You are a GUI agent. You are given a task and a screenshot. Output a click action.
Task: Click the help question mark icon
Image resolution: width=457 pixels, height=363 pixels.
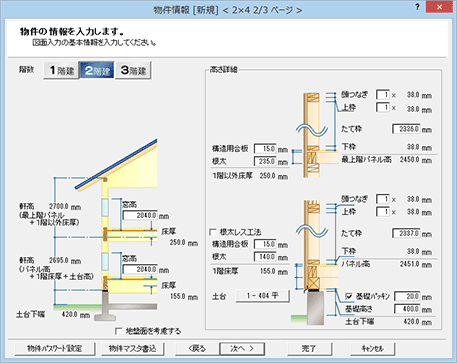click(x=417, y=7)
